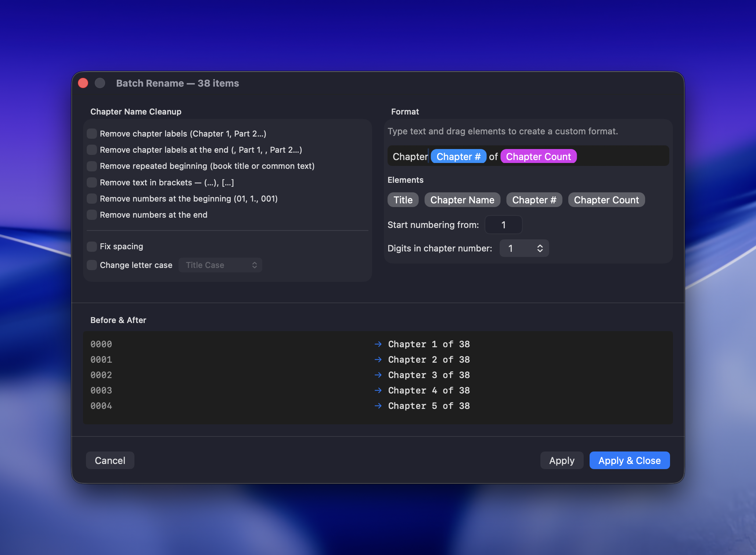Screen dimensions: 756x555
Task: Click the gray Chapter # element pill
Action: 534,200
